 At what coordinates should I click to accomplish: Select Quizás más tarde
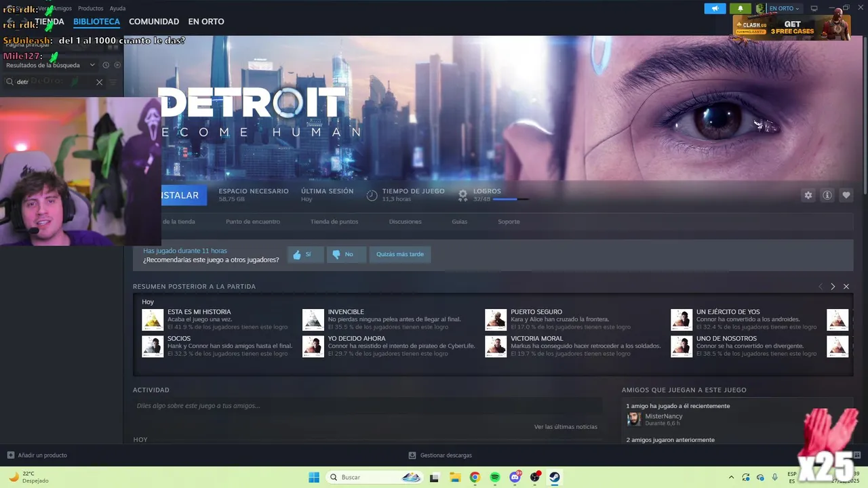click(400, 255)
